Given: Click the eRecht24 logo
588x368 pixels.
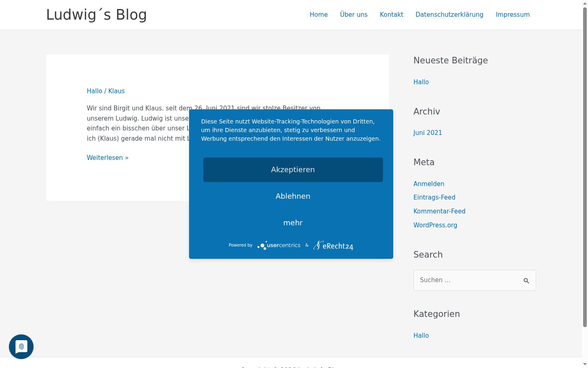Looking at the screenshot, I should pos(333,245).
